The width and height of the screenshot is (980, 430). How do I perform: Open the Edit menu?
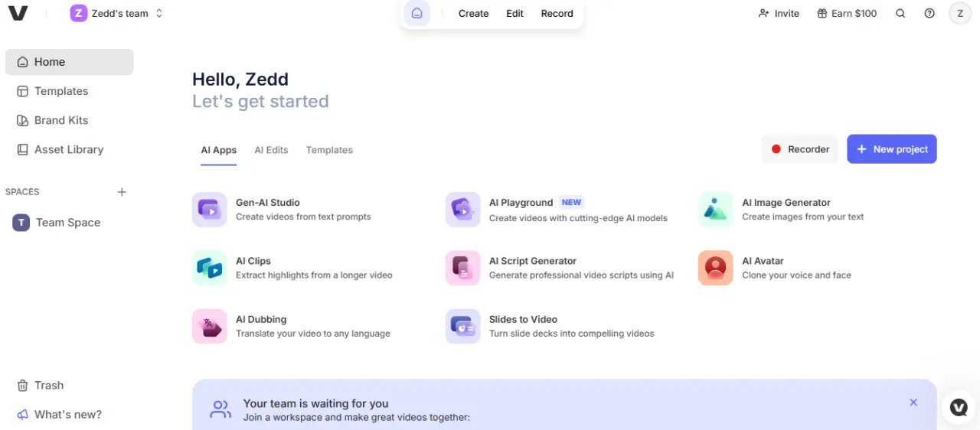point(514,13)
